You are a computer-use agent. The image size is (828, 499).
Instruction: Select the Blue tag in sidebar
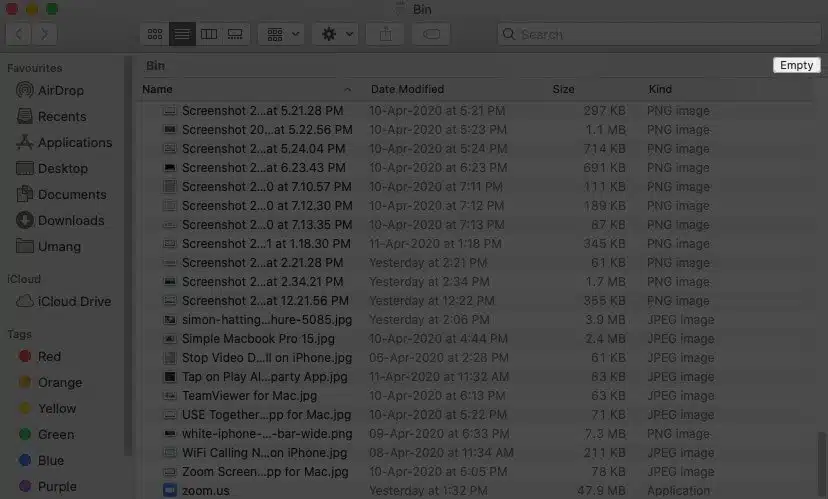click(x=41, y=460)
